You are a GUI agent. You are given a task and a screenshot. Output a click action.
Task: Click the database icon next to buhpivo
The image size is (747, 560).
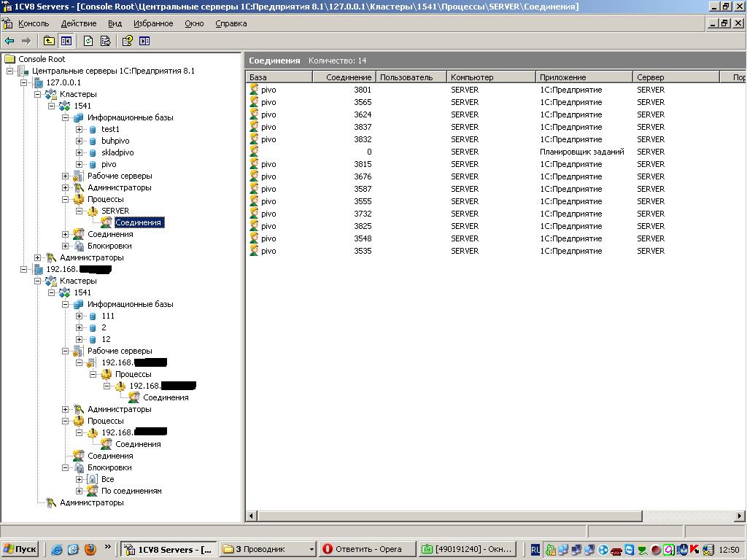pos(93,141)
